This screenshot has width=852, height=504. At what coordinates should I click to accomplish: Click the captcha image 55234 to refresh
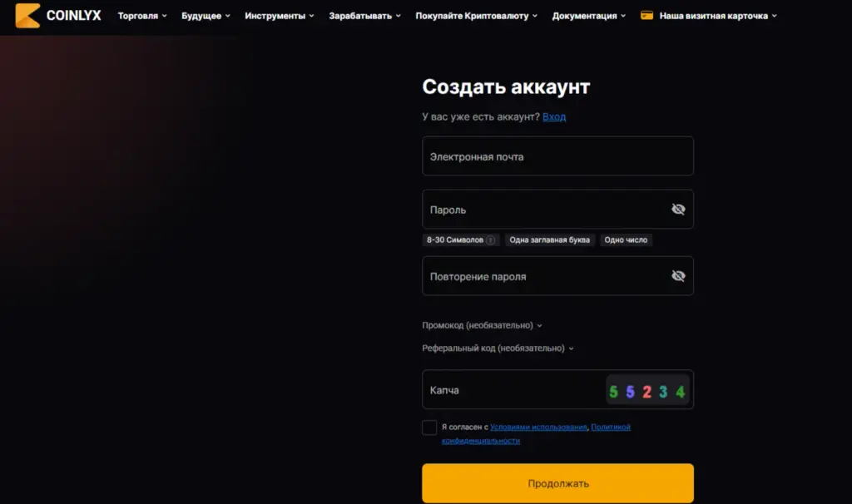[x=647, y=390]
